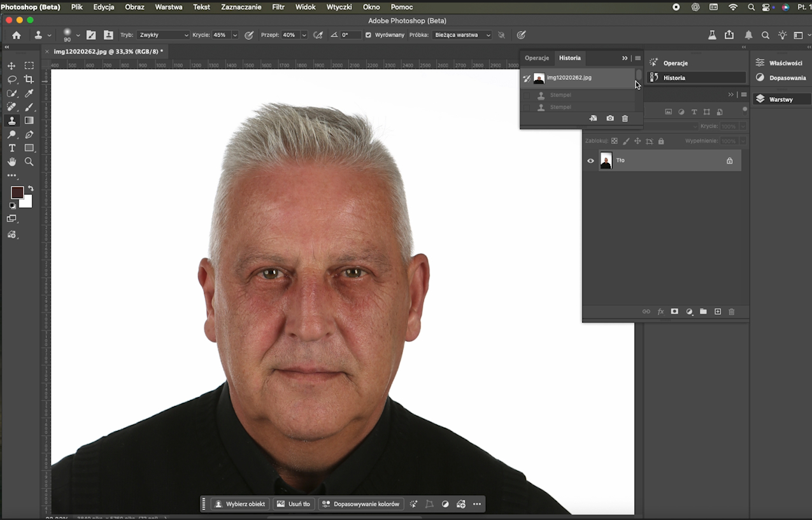
Task: Hide the Tło layer visibility eye
Action: click(590, 161)
